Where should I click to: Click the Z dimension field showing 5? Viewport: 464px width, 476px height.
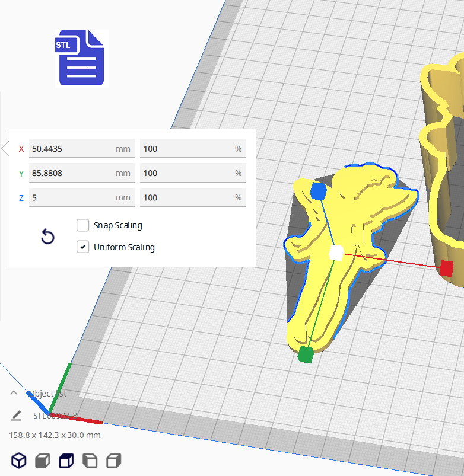pos(71,197)
